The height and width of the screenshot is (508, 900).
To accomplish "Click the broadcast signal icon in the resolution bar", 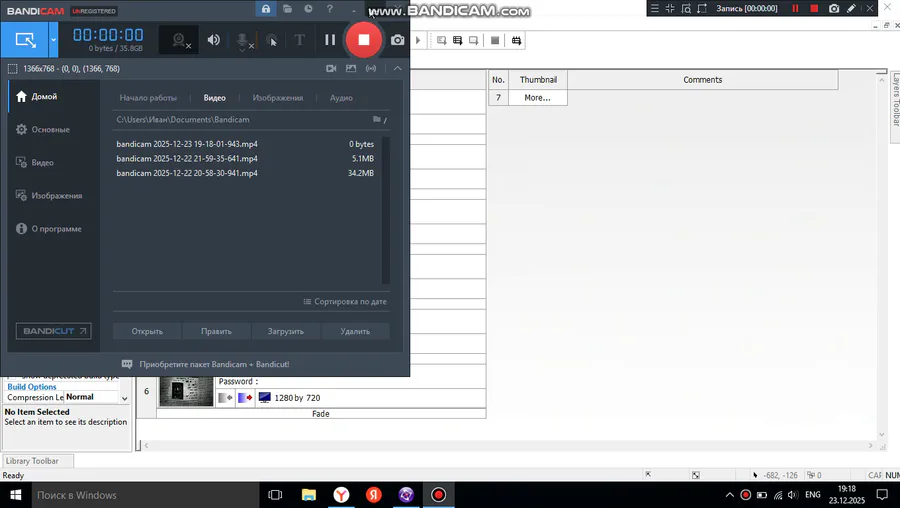I will coord(371,68).
